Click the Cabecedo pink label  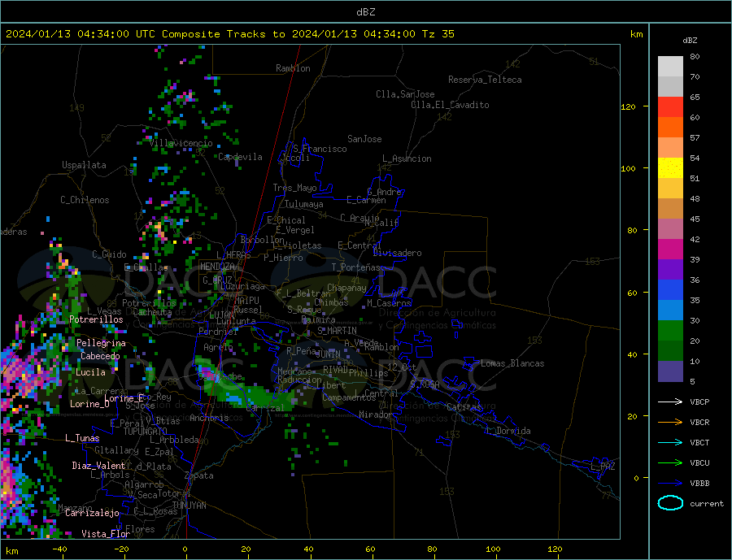[x=100, y=356]
